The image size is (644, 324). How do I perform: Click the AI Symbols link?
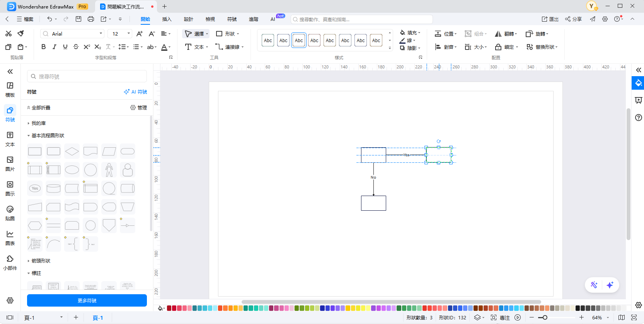click(135, 92)
